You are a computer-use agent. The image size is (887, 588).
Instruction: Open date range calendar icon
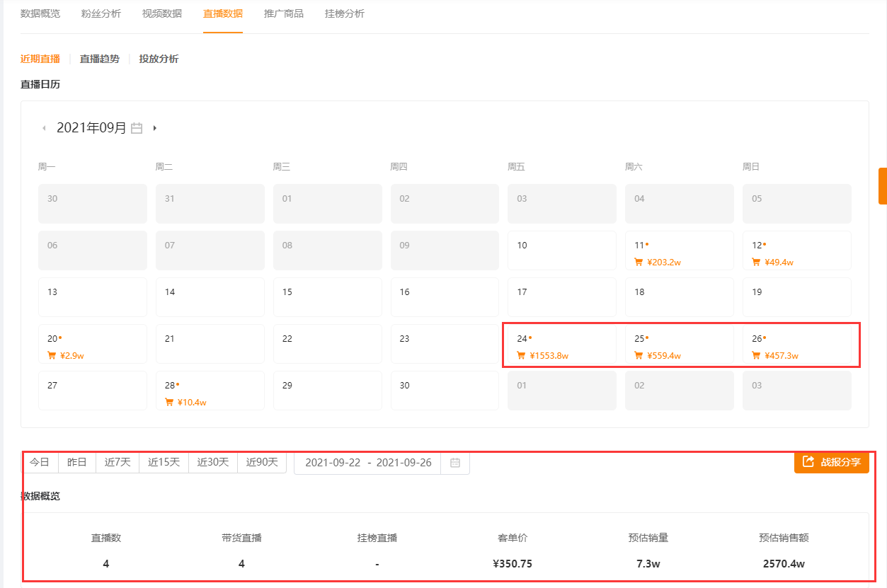[455, 463]
